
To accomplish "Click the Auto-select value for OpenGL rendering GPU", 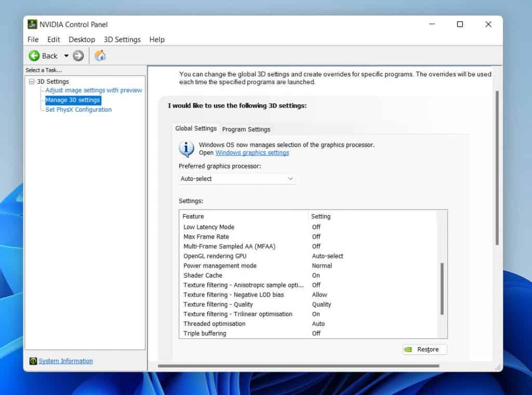I will coord(327,256).
